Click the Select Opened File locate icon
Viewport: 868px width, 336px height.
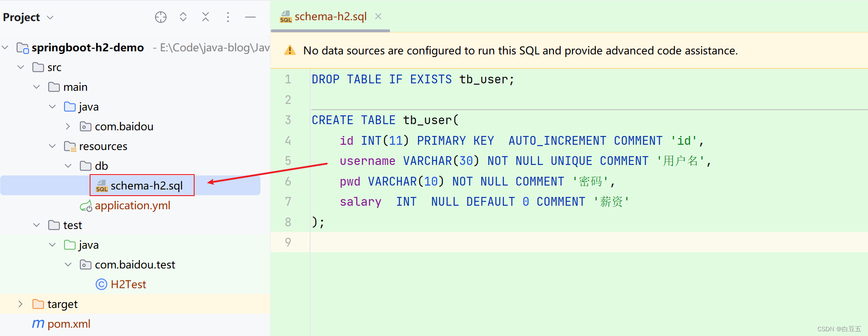coord(161,17)
